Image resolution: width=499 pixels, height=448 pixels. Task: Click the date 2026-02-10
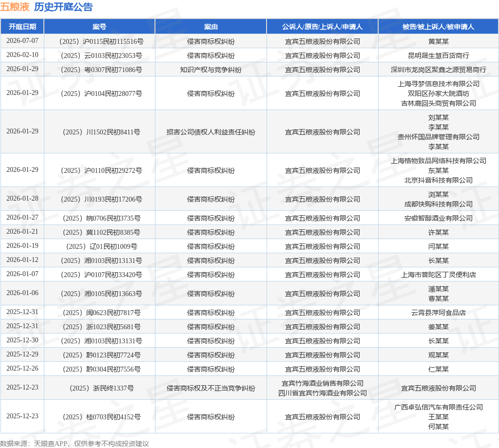(22, 55)
